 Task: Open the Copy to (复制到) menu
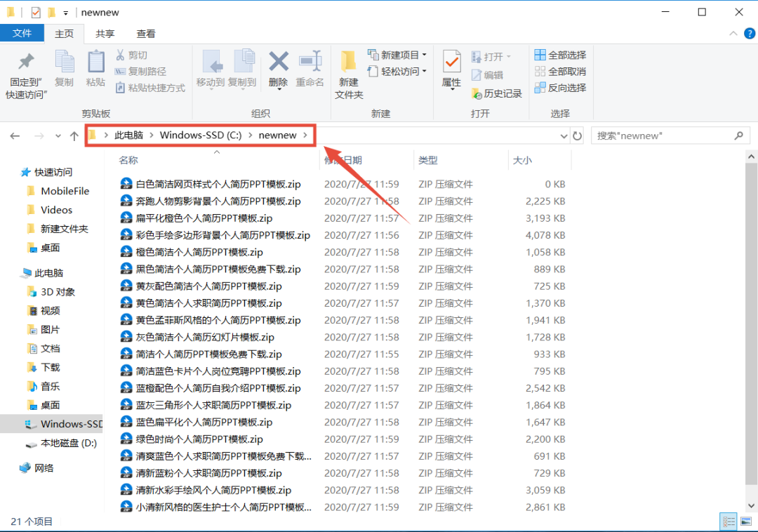(242, 69)
